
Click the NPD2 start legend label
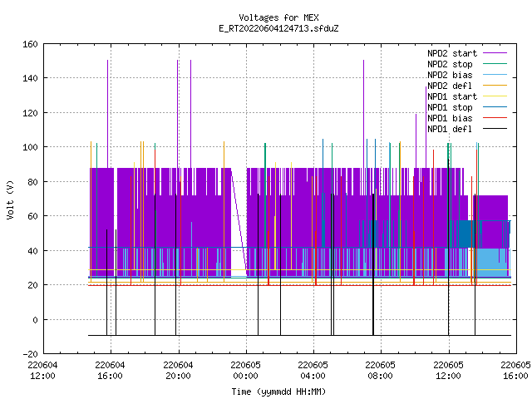coord(452,53)
